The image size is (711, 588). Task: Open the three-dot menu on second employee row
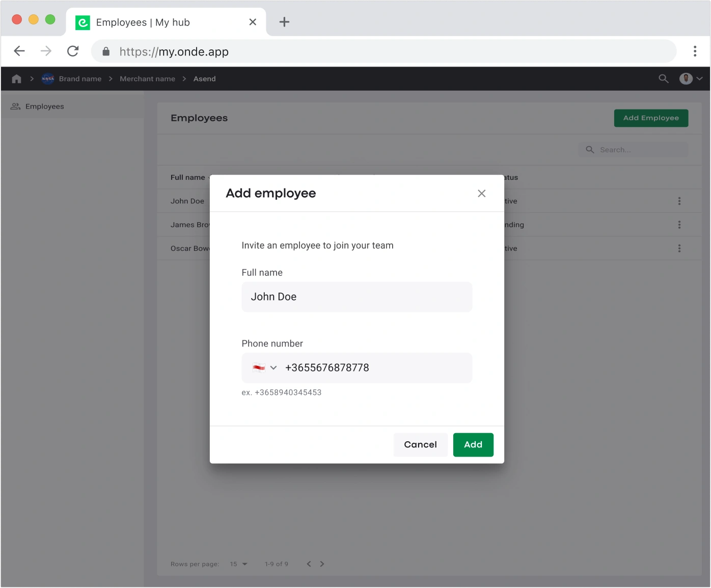(679, 225)
